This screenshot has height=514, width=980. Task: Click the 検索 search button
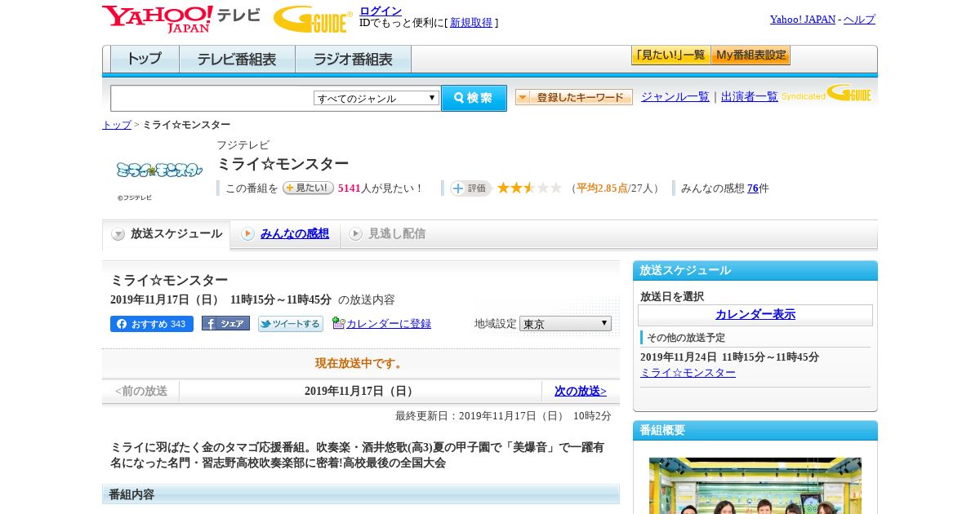pos(474,98)
